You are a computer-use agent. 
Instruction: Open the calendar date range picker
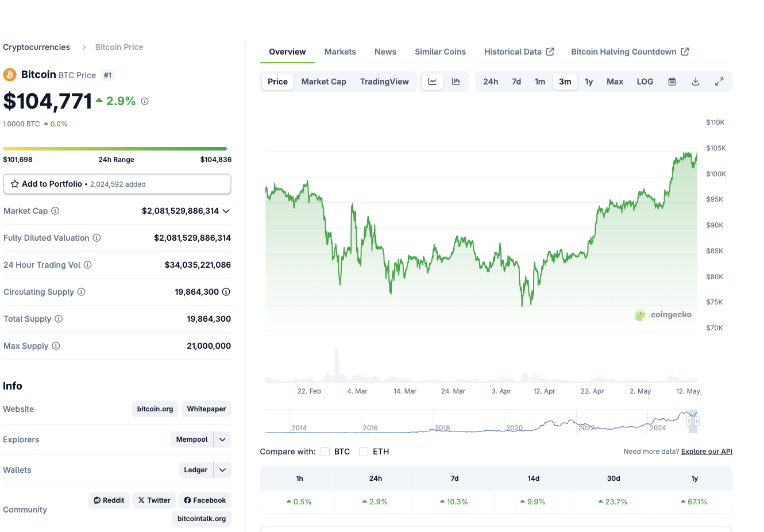(x=672, y=82)
